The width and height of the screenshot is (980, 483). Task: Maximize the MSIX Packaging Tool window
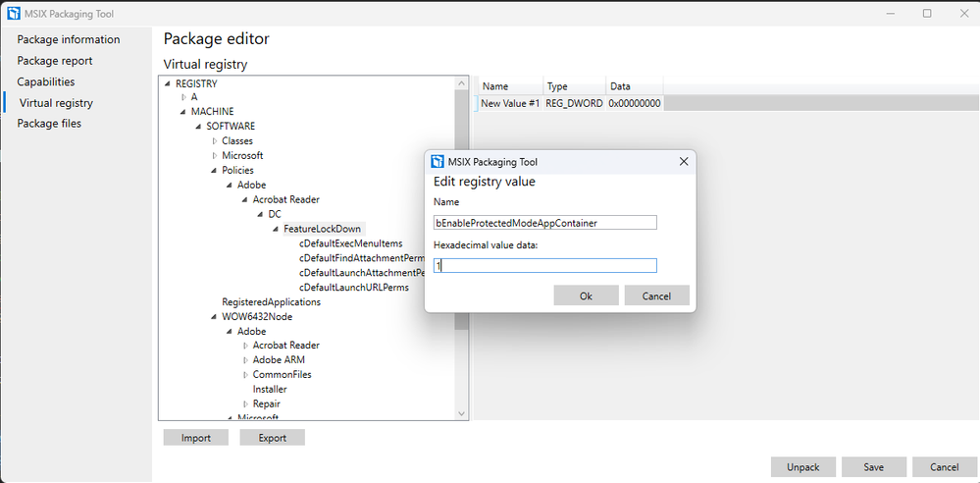click(927, 13)
